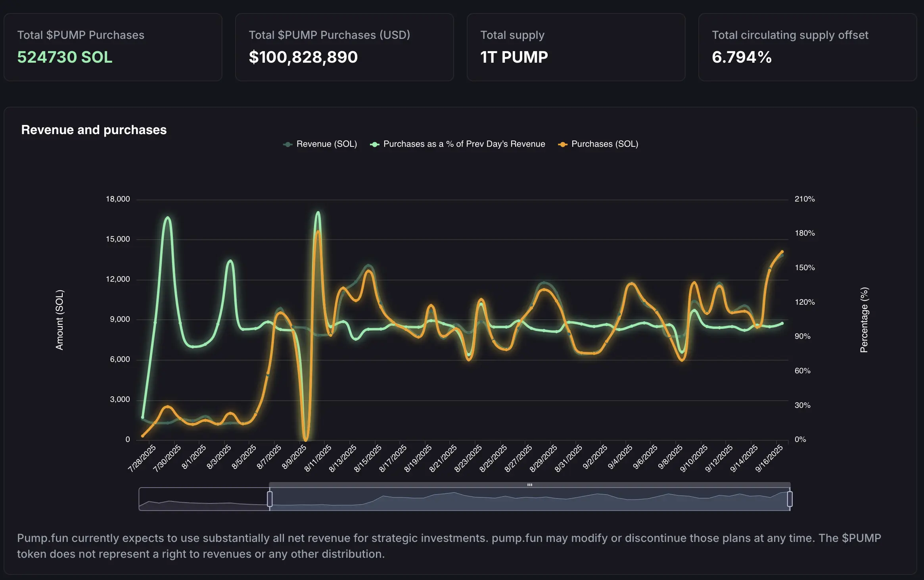Viewport: 924px width, 580px height.
Task: Click the $100,828,890 USD purchases value
Action: coord(304,57)
